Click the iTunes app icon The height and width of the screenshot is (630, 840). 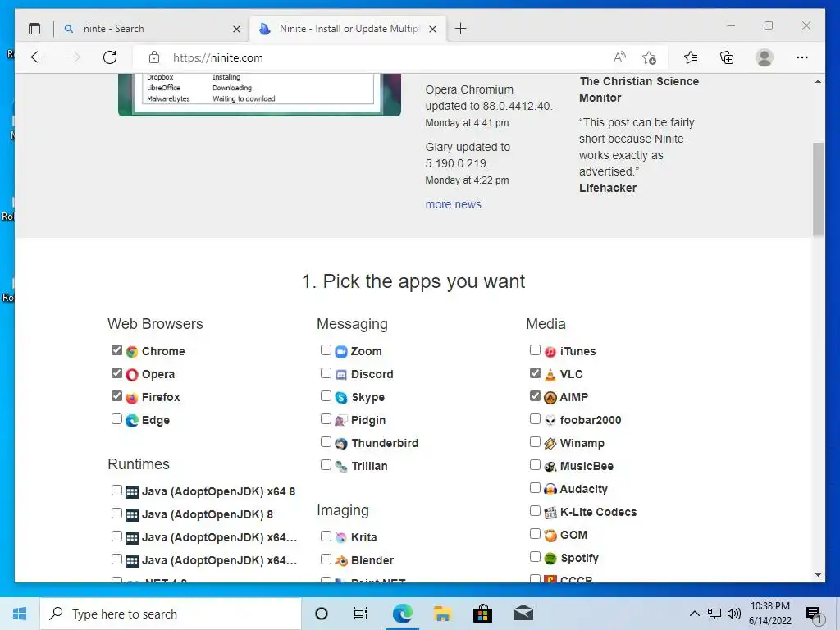(550, 352)
